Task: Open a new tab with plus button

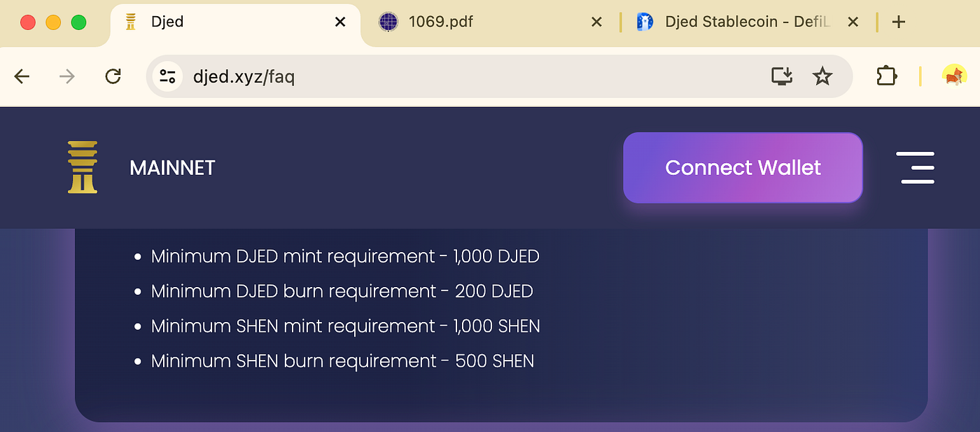Action: (899, 22)
